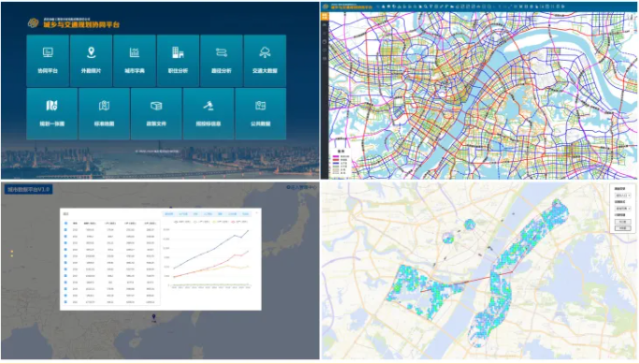
Task: Open the 外勤照片 location pin tile
Action: (x=92, y=60)
